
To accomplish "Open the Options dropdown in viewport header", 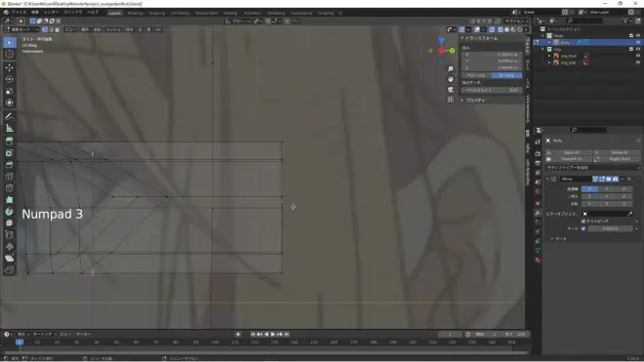I will tap(516, 20).
